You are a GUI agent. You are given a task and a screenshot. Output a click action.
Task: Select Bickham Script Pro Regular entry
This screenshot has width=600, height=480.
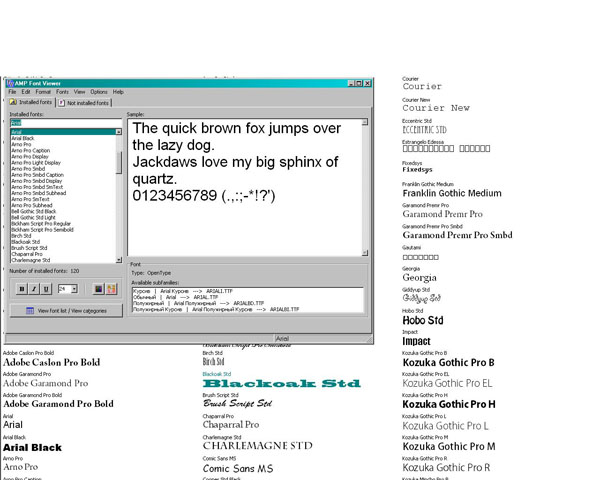coord(63,224)
